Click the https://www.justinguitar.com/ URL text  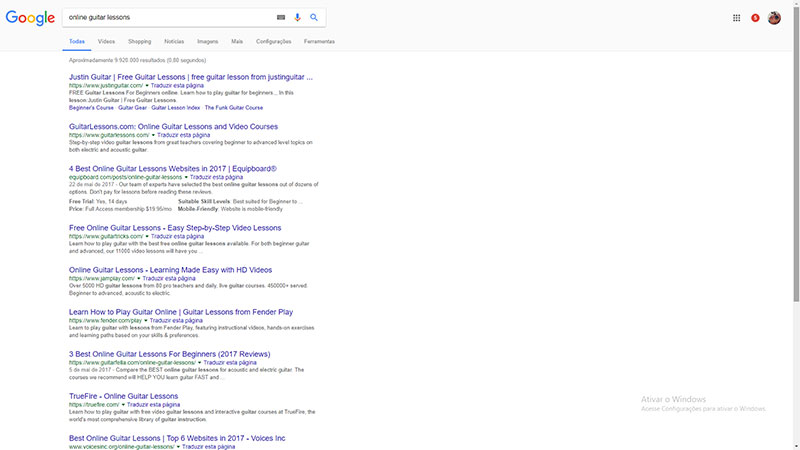(x=106, y=86)
